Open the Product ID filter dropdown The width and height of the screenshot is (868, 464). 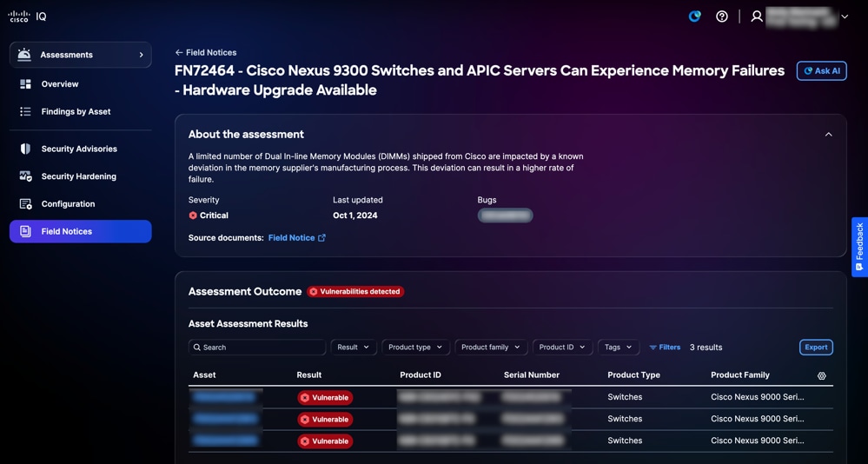click(562, 348)
